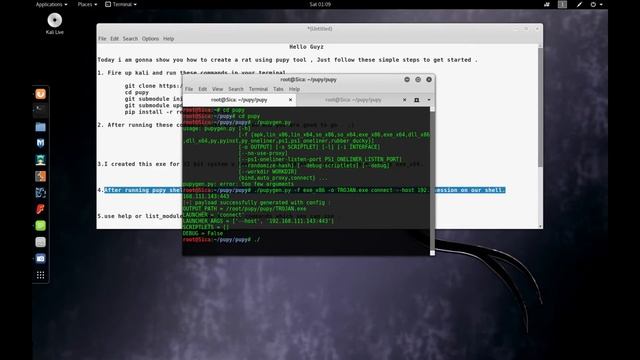Screen dimensions: 640x360
Task: Close the first terminal tab
Action: (290, 100)
